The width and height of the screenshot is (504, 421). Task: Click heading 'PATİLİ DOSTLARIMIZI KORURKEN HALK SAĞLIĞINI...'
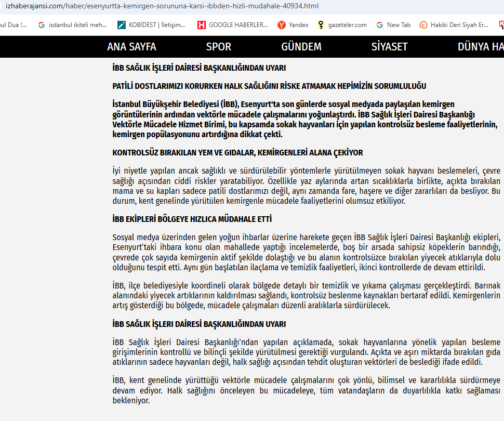tap(269, 86)
